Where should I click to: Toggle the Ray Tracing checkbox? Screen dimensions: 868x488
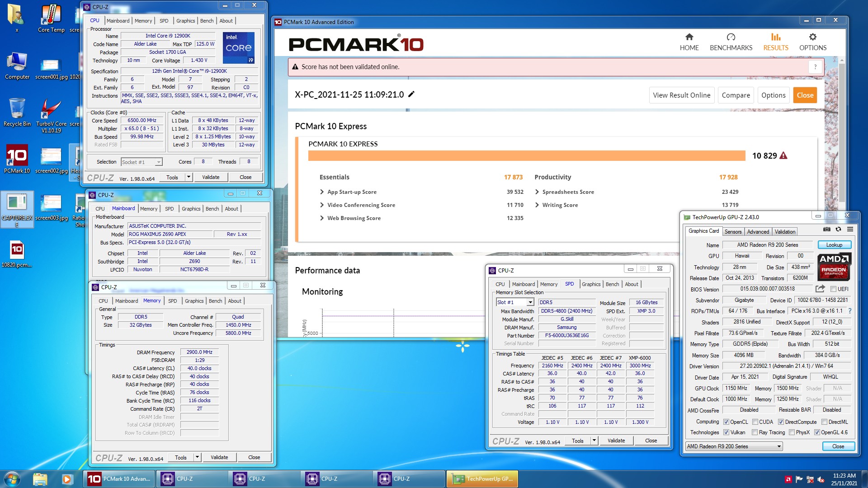point(755,432)
